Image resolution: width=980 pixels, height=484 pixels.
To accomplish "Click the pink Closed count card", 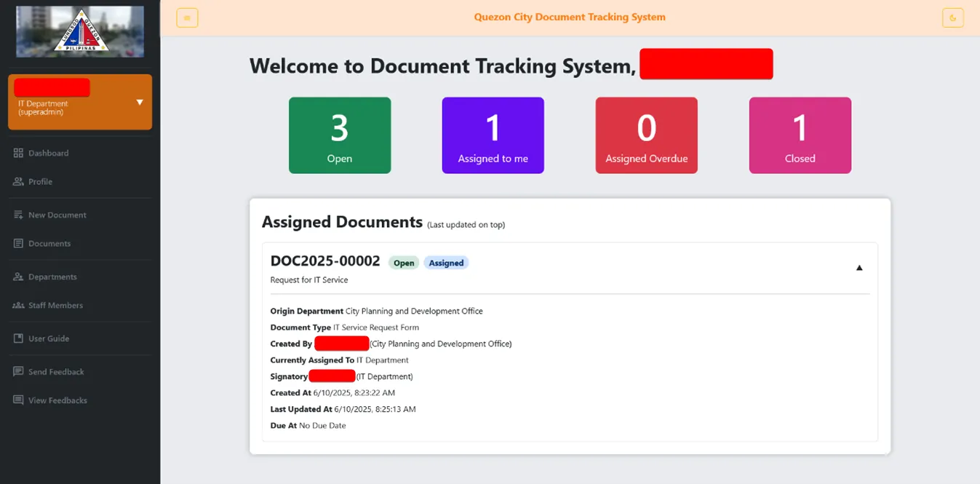I will pos(800,135).
